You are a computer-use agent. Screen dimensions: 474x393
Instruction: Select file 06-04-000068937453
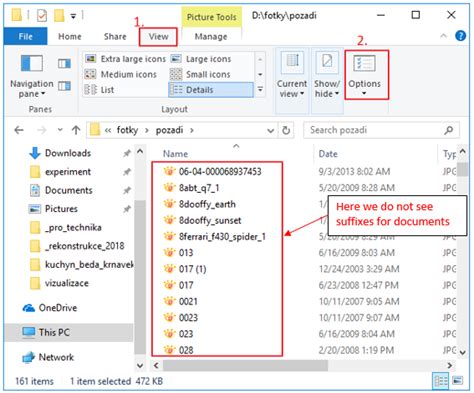click(220, 172)
